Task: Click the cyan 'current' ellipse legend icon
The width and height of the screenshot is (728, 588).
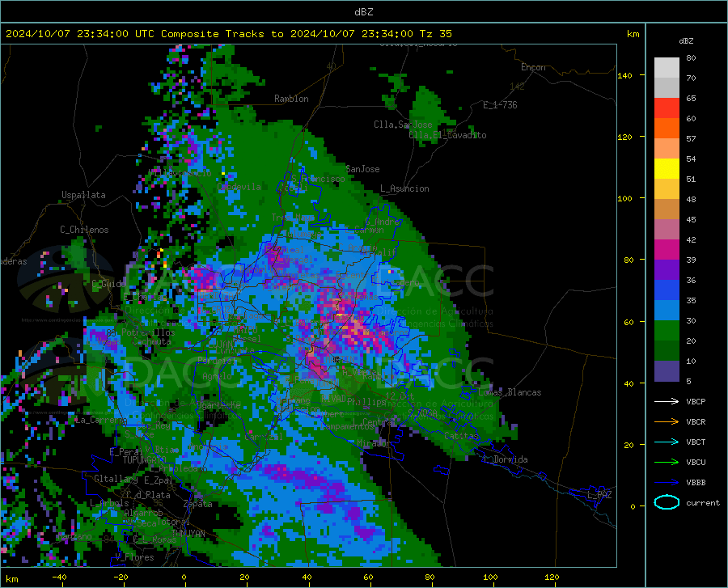Action: pos(667,502)
